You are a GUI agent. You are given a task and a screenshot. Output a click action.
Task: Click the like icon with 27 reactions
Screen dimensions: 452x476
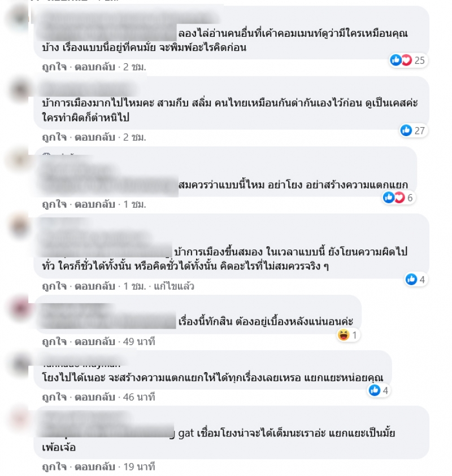coord(414,130)
